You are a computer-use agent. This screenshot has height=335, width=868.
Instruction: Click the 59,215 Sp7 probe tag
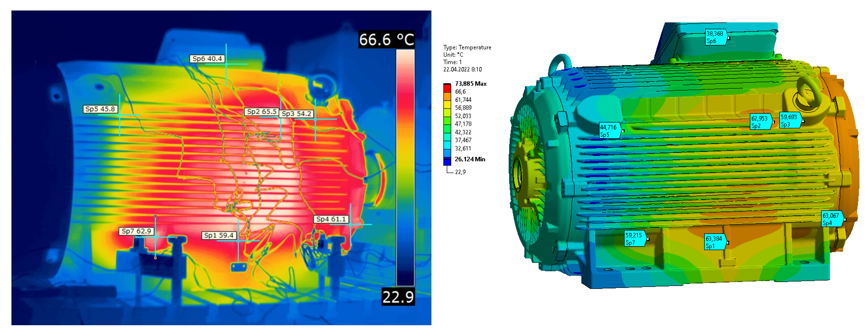click(x=634, y=239)
